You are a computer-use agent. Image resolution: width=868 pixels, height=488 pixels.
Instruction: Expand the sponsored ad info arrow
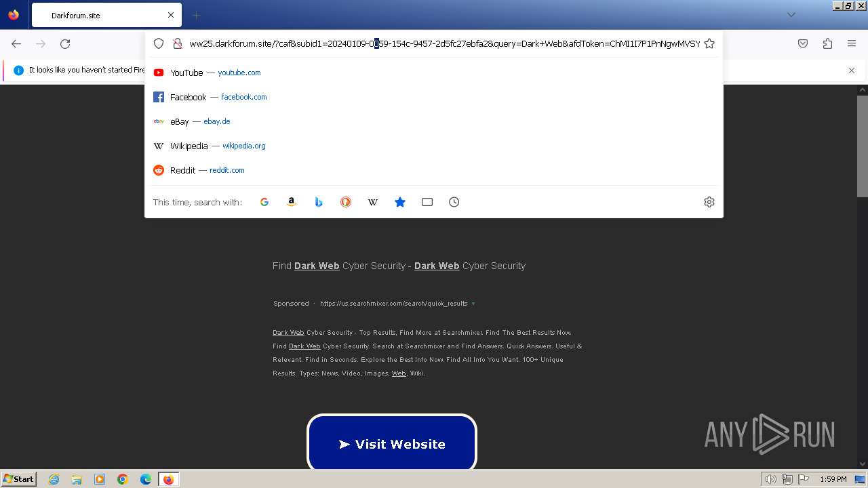click(473, 304)
